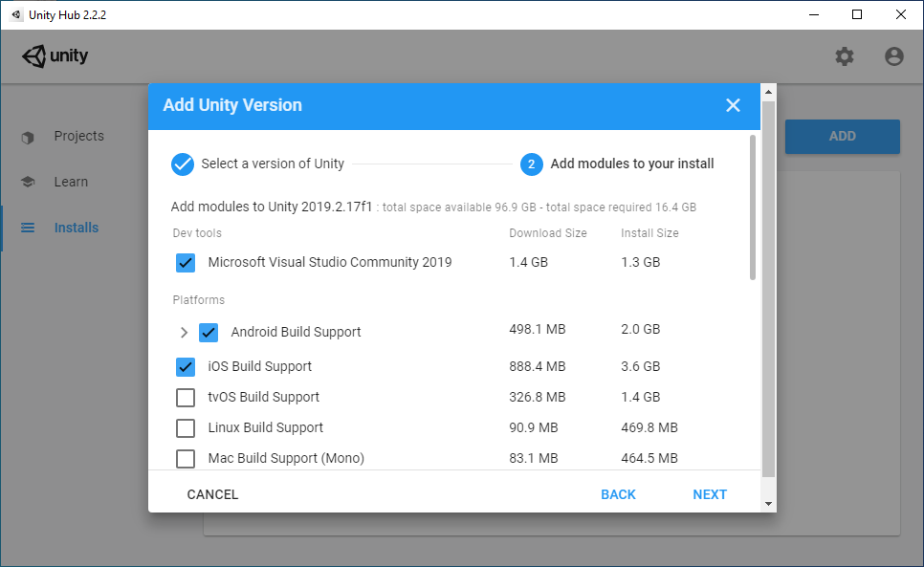Close the Unity Hub window
The height and width of the screenshot is (567, 924).
901,14
